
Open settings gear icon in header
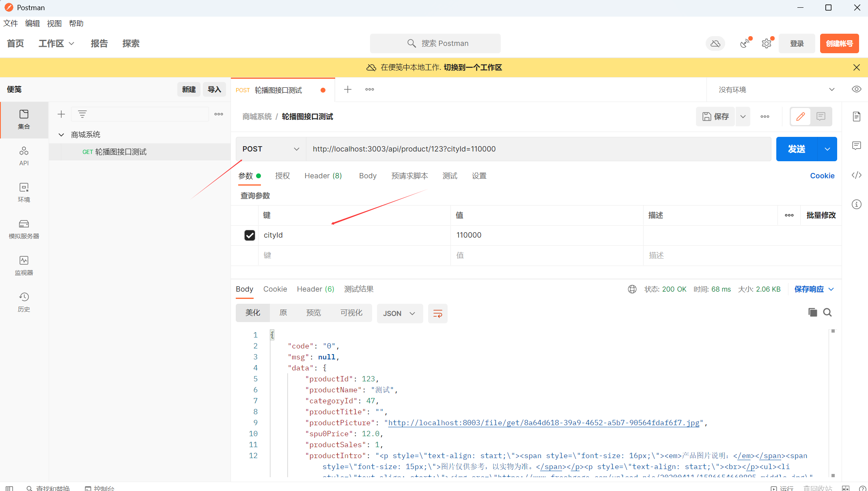[x=766, y=43]
